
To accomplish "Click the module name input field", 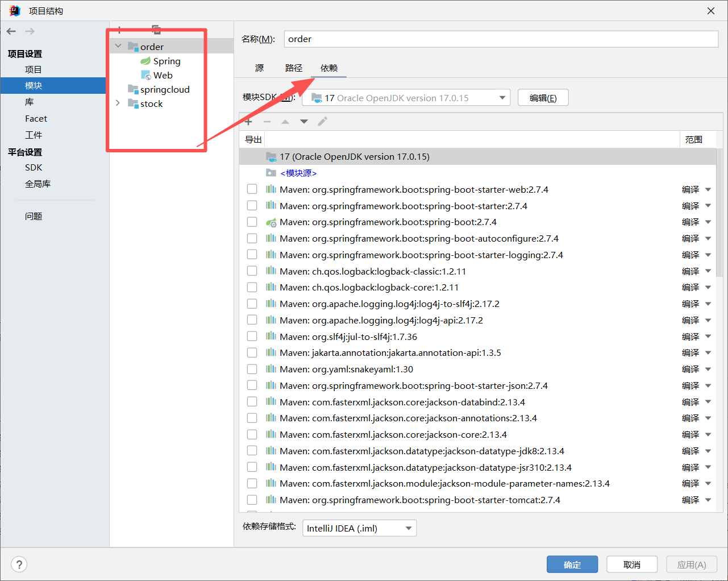I will (x=501, y=39).
